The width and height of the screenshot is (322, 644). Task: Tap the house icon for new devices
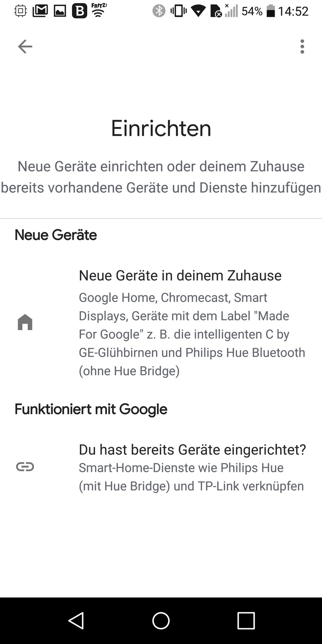(x=25, y=322)
